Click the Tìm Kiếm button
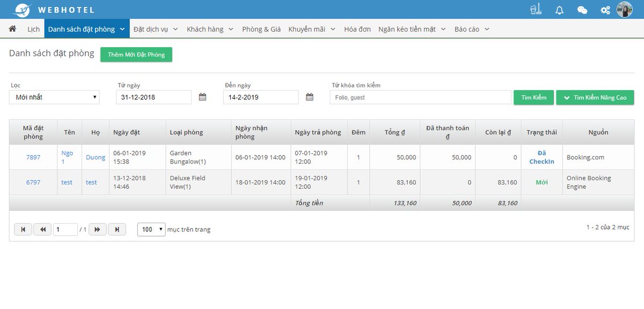This screenshot has width=644, height=309. tap(534, 97)
